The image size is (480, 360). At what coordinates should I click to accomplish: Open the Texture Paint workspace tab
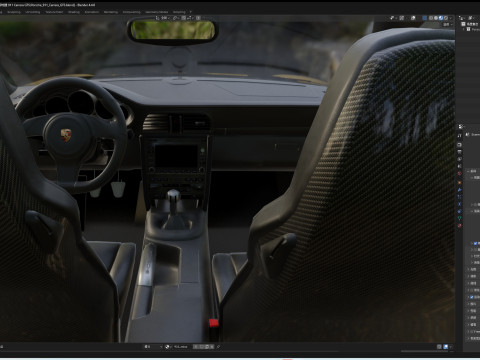pos(54,12)
